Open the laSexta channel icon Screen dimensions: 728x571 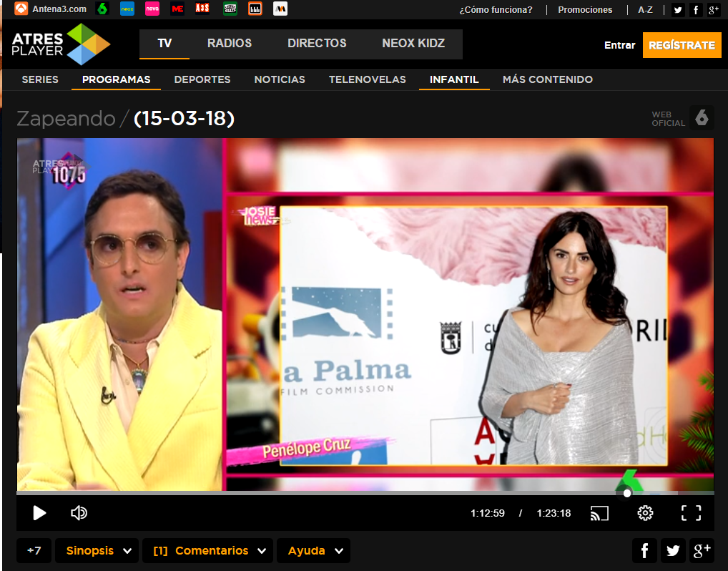(102, 9)
